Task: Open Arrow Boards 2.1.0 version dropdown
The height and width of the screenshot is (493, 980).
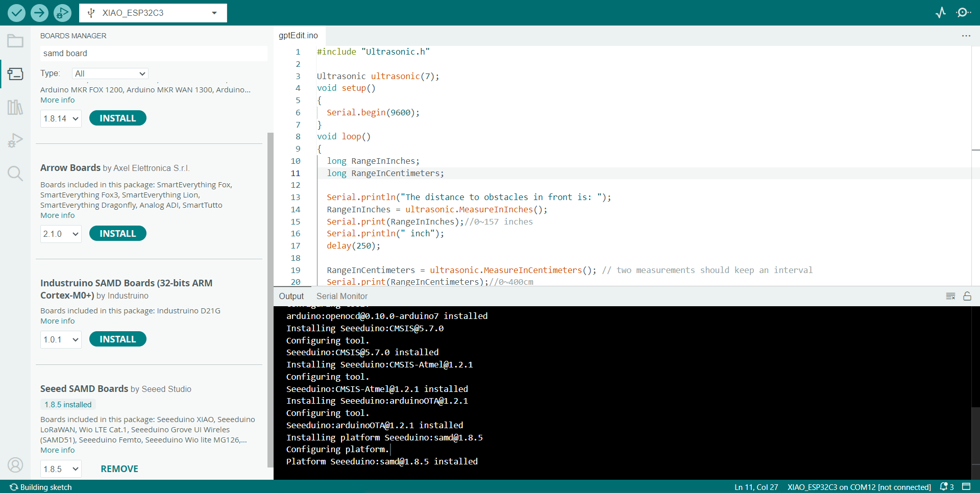Action: (x=61, y=234)
